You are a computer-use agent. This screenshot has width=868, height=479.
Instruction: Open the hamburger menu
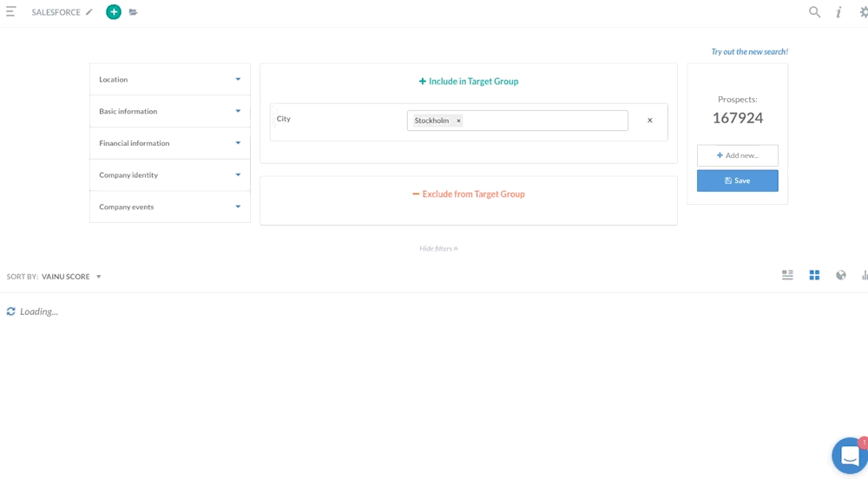(x=10, y=12)
